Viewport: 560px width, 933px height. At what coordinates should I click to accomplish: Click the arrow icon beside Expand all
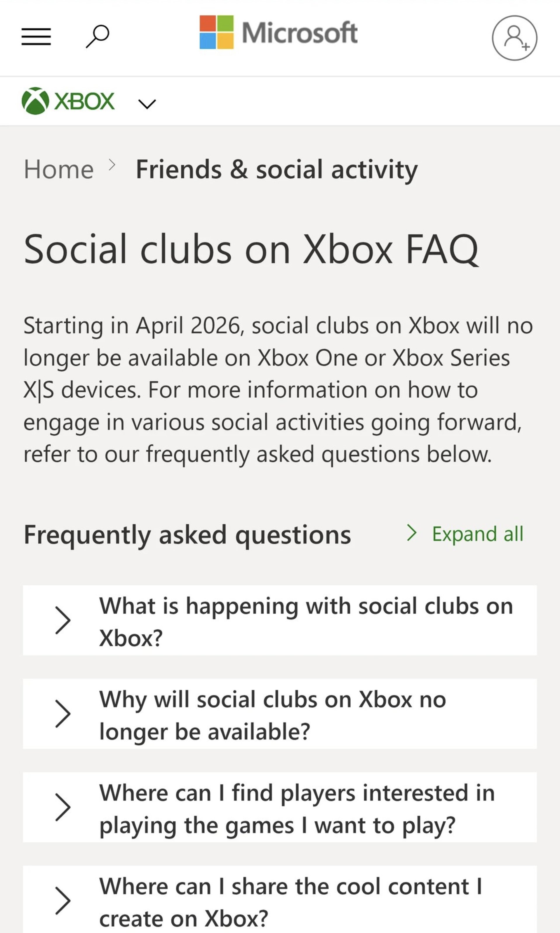(412, 533)
